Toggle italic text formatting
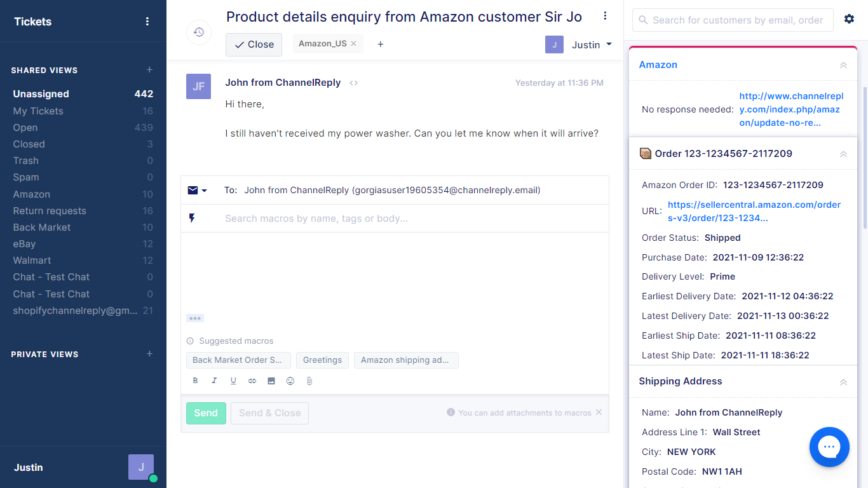Screen dimensions: 868x488 (214, 381)
